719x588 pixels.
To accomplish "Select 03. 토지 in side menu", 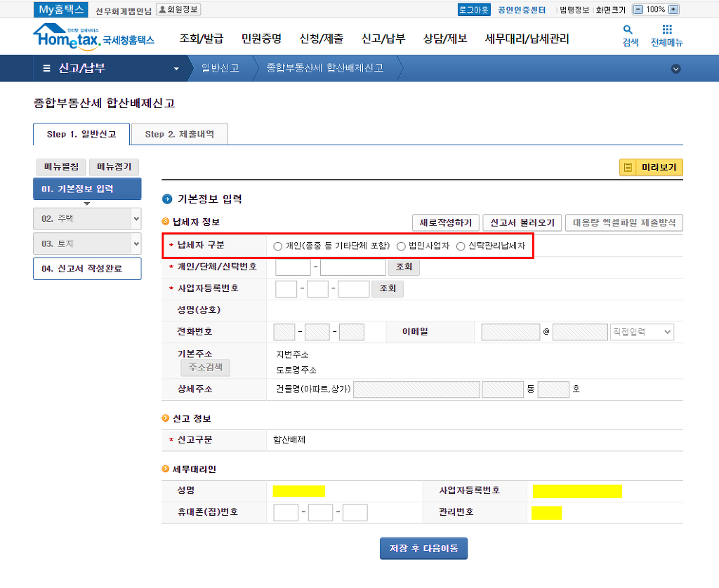I will 82,243.
